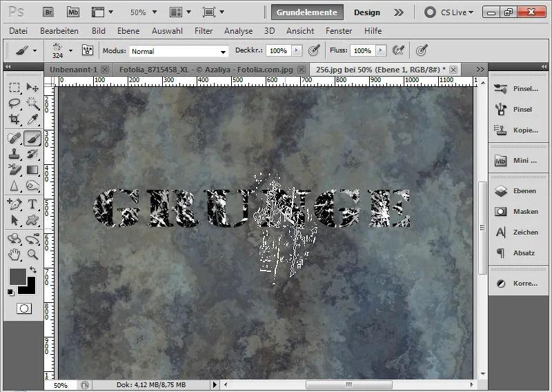The image size is (552, 392).
Task: Click the horizontal scrollbar thumb
Action: tap(349, 384)
